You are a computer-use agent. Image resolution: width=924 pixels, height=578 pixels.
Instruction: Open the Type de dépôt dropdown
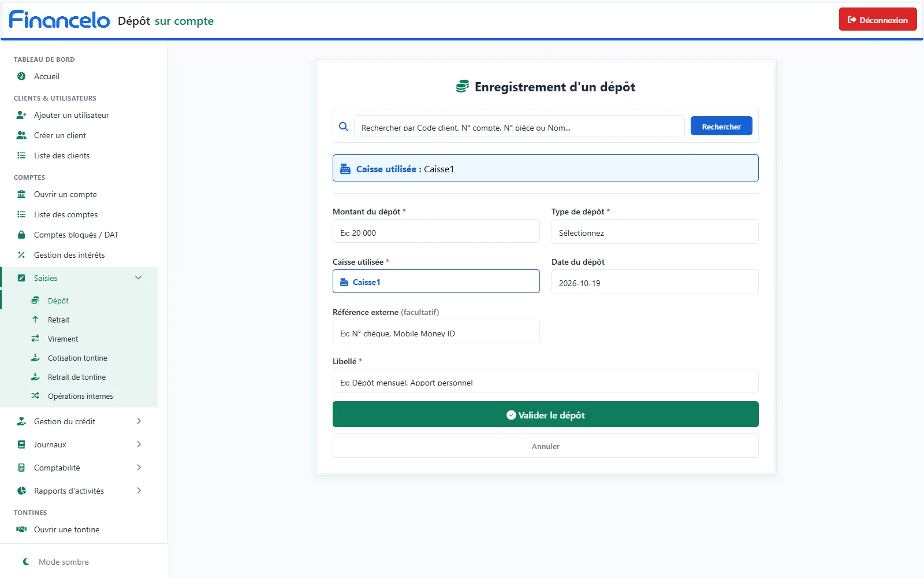(655, 232)
